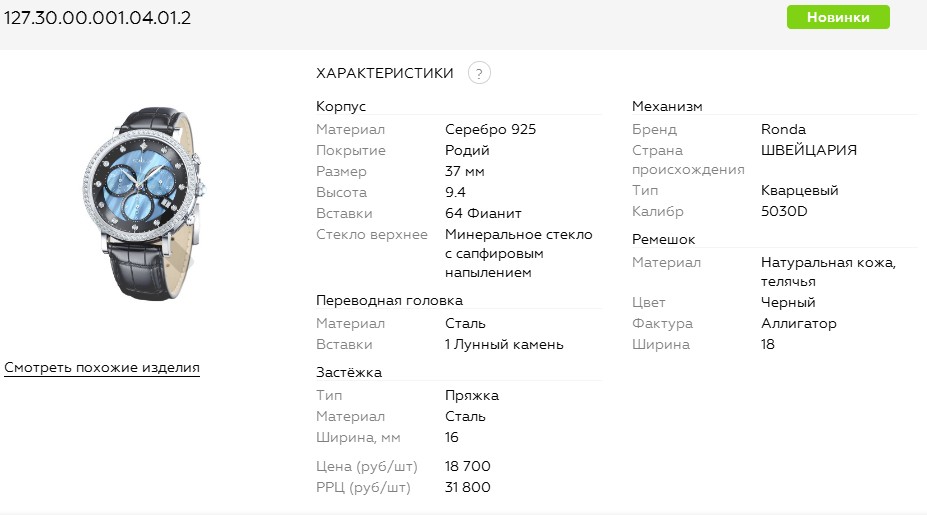Click the ШВЕЙЦАРИЯ country value
This screenshot has height=515, width=927.
tap(808, 150)
